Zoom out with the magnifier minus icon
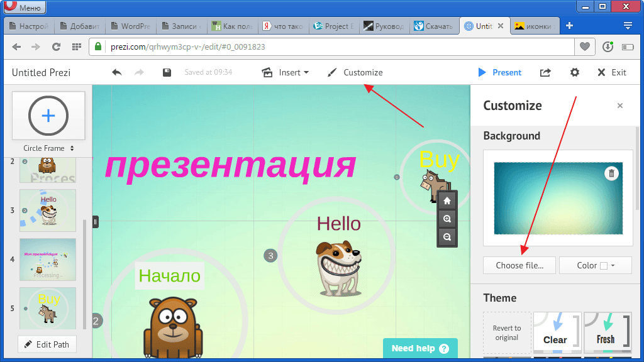Screen dimensions: 644x362 (x=447, y=237)
